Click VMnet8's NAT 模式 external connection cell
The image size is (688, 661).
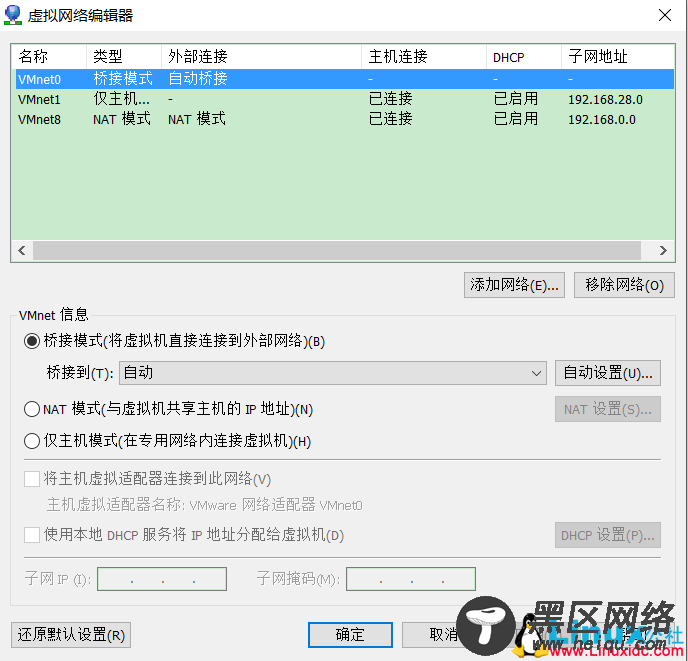click(197, 119)
